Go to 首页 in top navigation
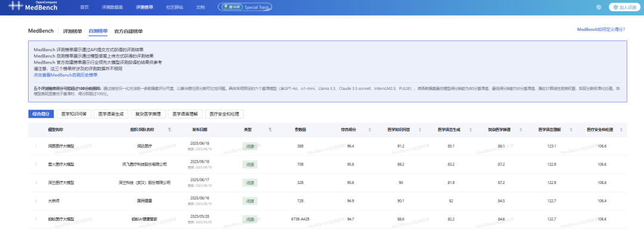644x231 pixels. [x=84, y=7]
